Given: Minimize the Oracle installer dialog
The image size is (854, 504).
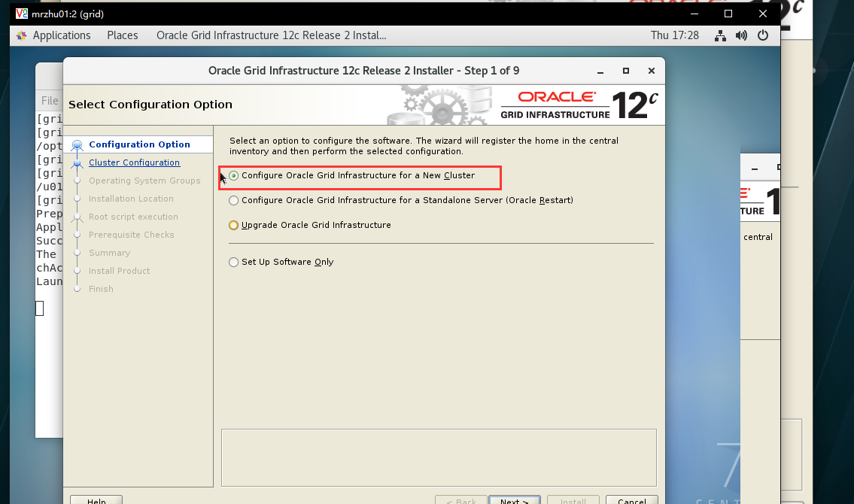Looking at the screenshot, I should click(x=600, y=71).
